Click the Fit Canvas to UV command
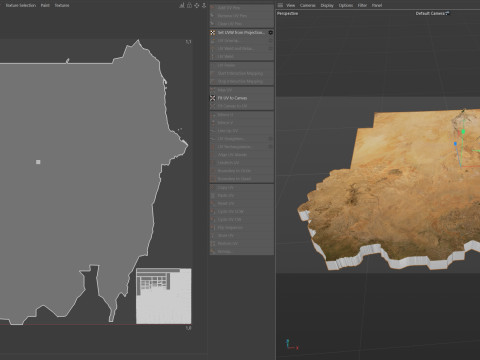This screenshot has height=360, width=480. (242, 106)
